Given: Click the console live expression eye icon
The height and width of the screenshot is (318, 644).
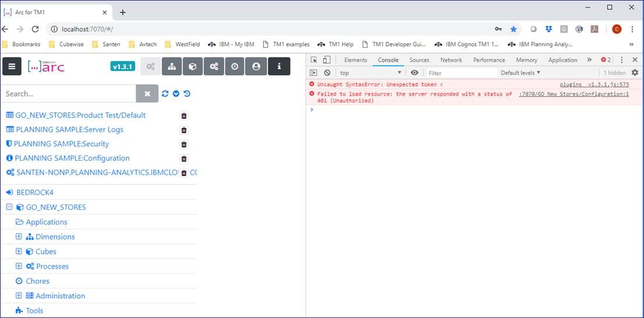Looking at the screenshot, I should [x=415, y=73].
